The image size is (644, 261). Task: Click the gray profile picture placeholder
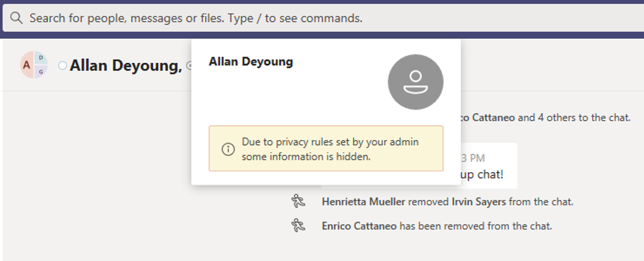coord(415,82)
